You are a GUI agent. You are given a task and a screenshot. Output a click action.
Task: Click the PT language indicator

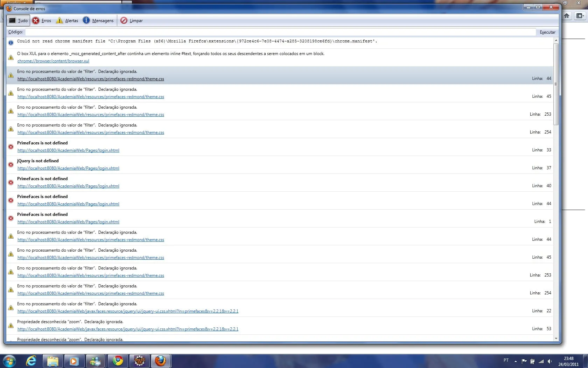point(506,360)
